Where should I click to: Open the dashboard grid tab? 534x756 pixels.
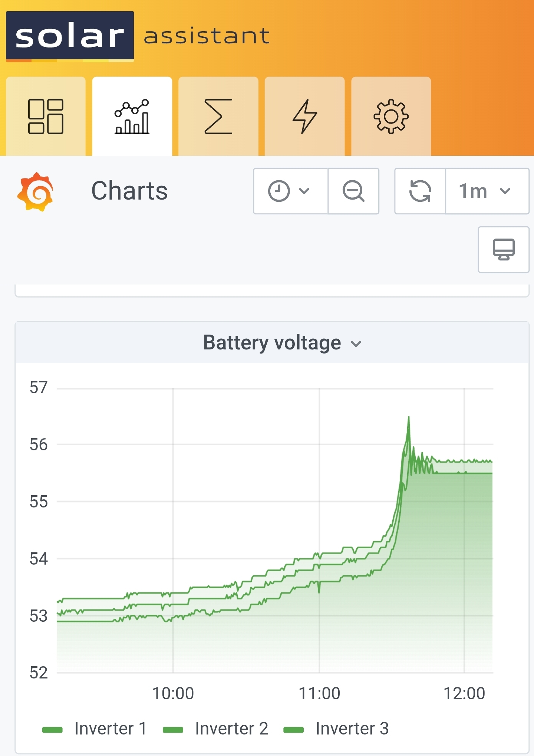coord(46,116)
